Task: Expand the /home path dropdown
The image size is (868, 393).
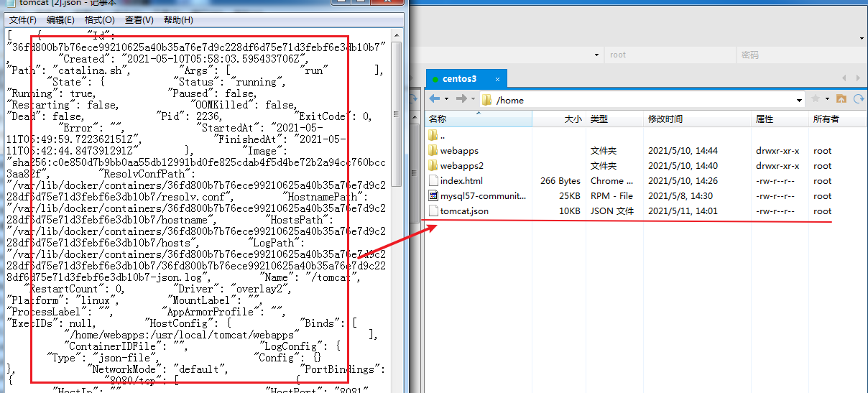Action: (x=799, y=100)
